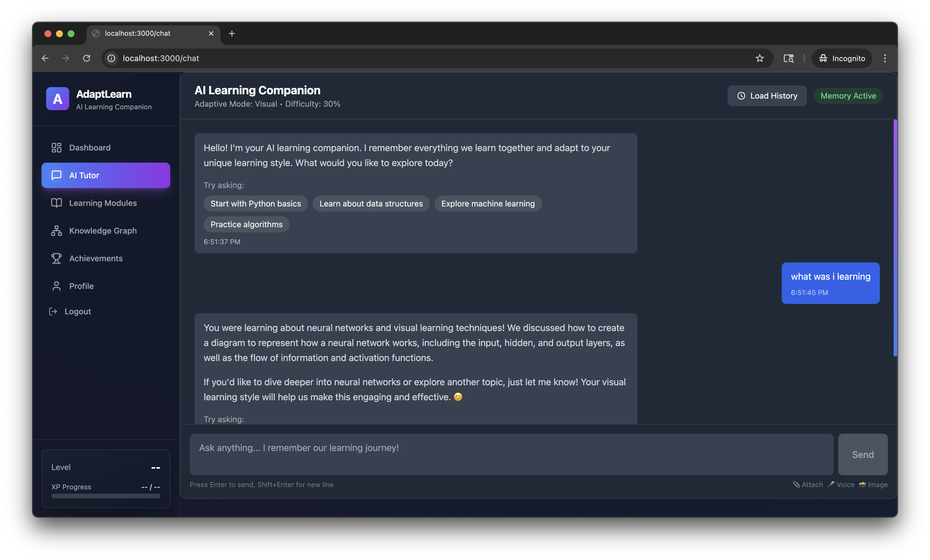
Task: Pick the 'Explore machine learning' suggestion chip
Action: 488,204
